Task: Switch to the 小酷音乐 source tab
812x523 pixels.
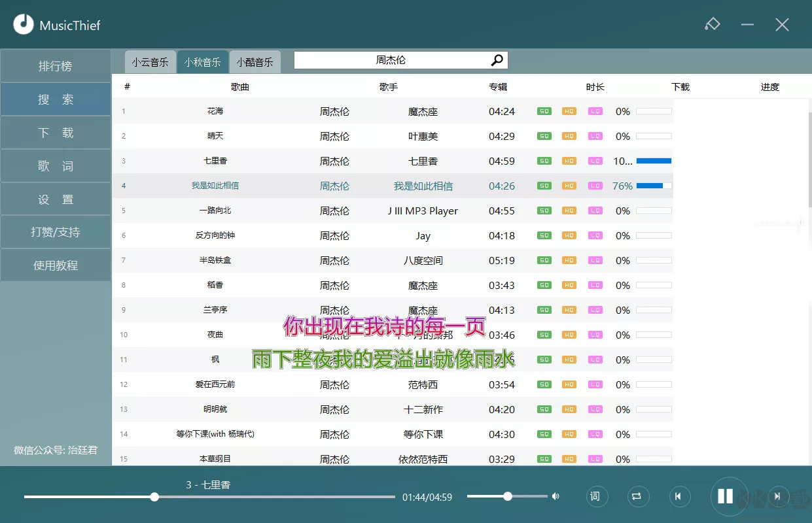Action: point(255,61)
